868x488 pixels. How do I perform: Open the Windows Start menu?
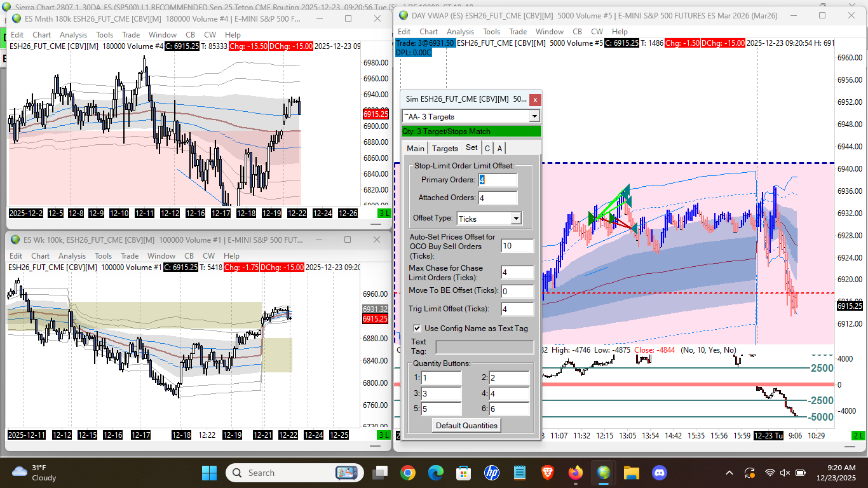pyautogui.click(x=209, y=473)
